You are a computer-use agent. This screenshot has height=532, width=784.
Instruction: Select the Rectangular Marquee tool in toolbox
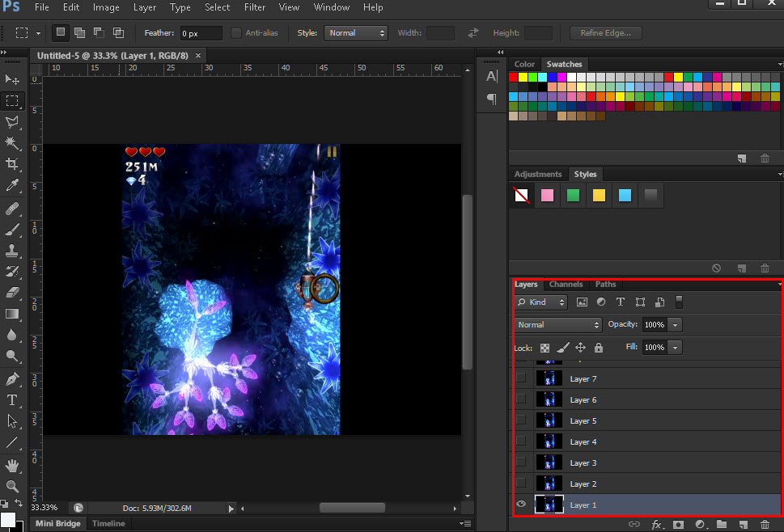tap(12, 100)
